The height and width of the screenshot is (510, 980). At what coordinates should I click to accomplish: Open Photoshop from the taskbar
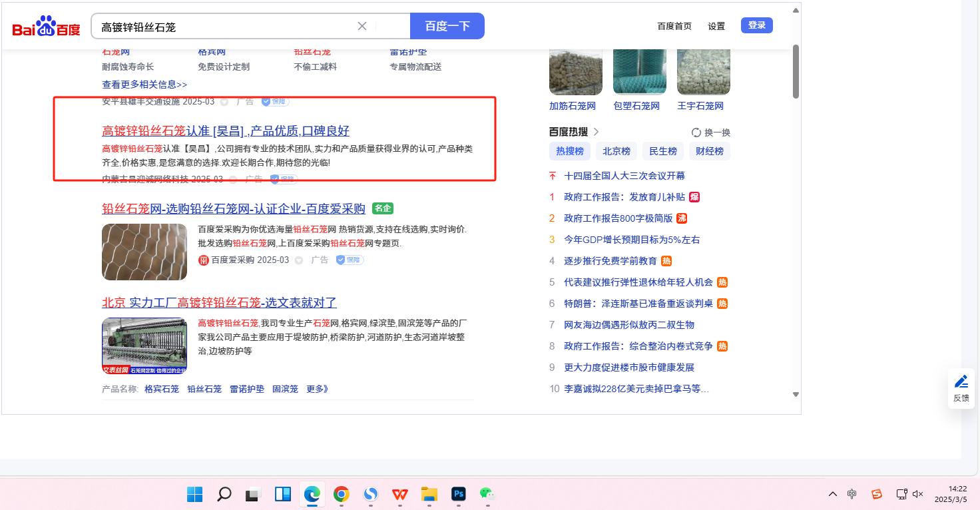tap(458, 494)
